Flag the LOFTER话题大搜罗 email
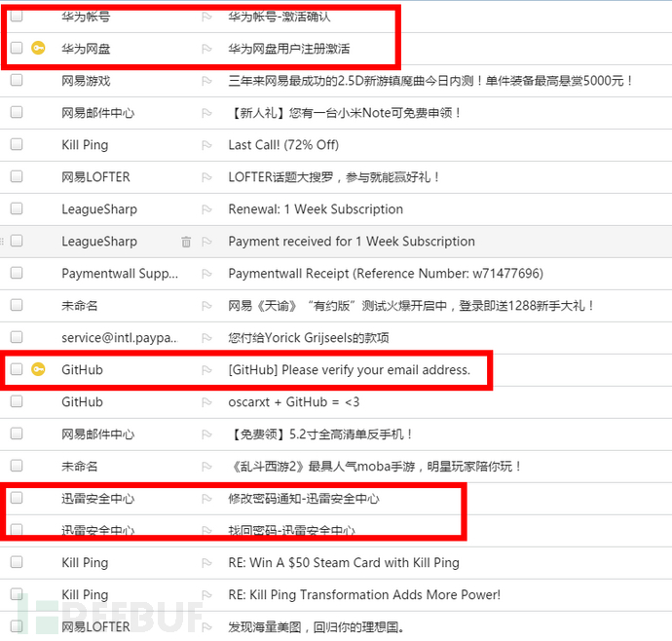672x641 pixels. pyautogui.click(x=206, y=177)
